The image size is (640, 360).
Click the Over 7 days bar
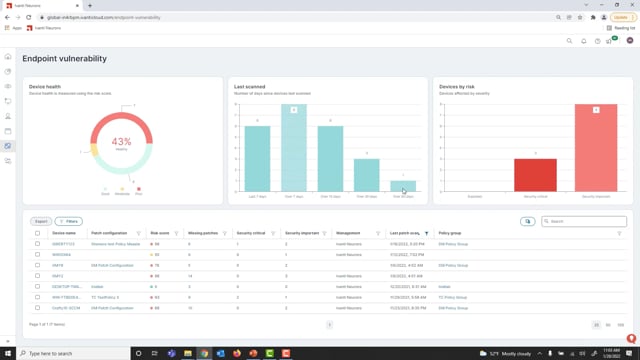click(x=294, y=148)
